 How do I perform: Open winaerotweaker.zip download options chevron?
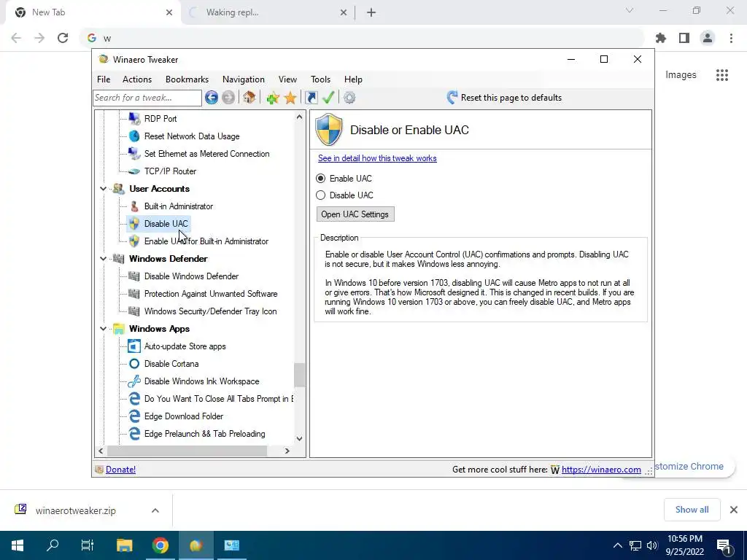coord(155,510)
